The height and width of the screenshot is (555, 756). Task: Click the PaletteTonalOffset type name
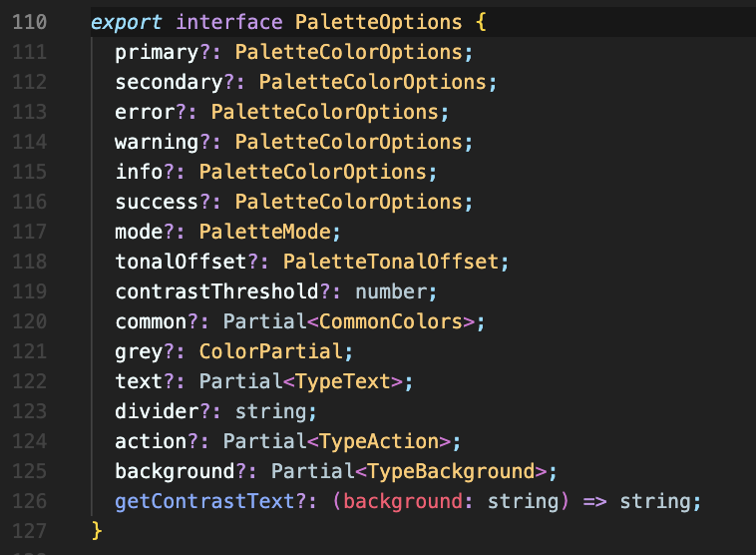coord(391,261)
